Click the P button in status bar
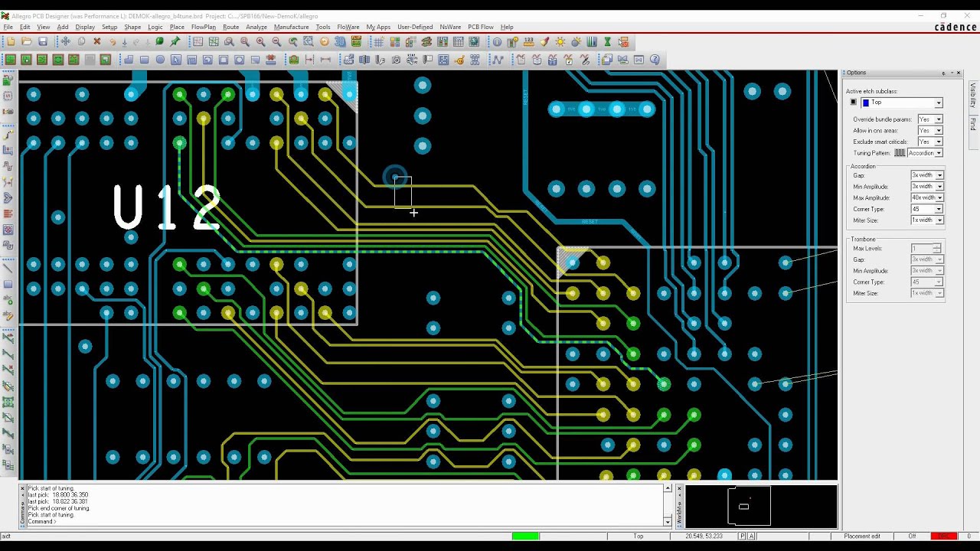980x551 pixels. click(x=742, y=536)
